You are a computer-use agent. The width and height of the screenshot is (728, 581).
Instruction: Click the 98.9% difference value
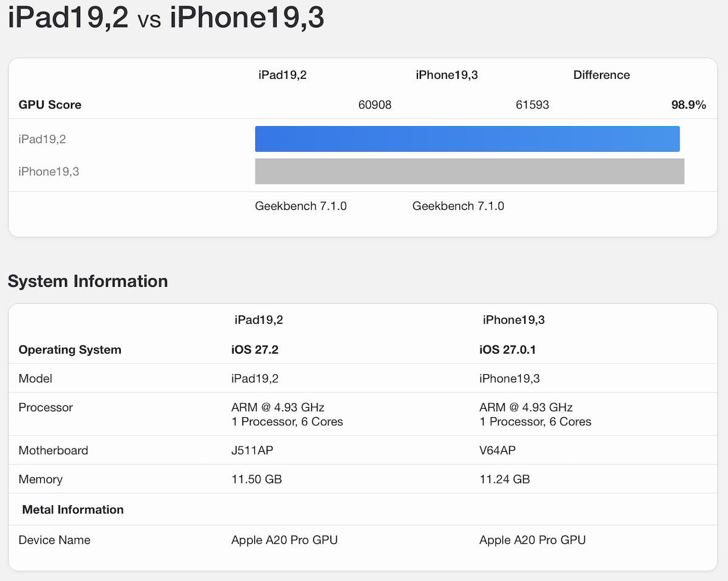point(689,105)
